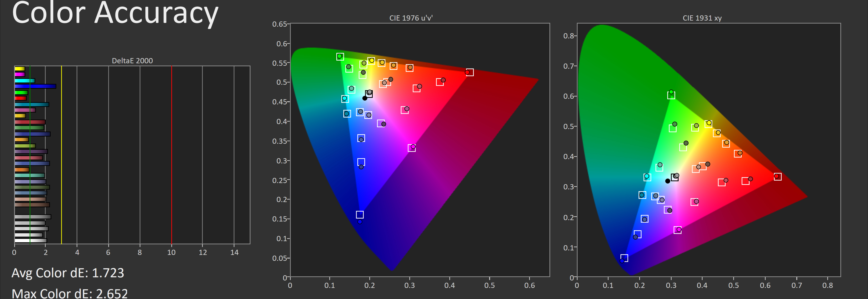Screen dimensions: 868x299
Task: Click the magenta bar near the chart top
Action: (19, 74)
